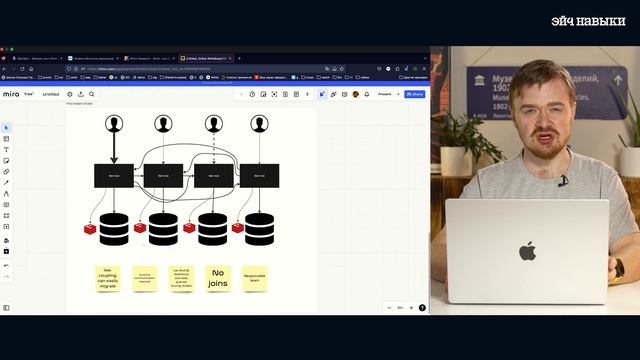Viewport: 640px width, 360px height.
Task: Select the first black Service box
Action: click(114, 176)
